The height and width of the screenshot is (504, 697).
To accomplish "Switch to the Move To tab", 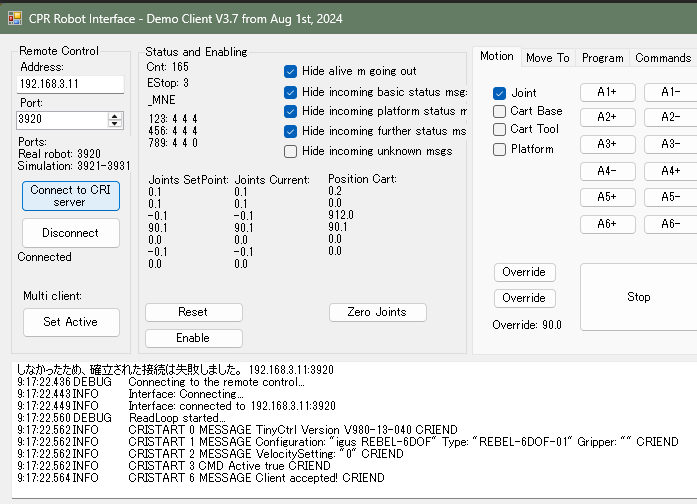I will pos(548,58).
